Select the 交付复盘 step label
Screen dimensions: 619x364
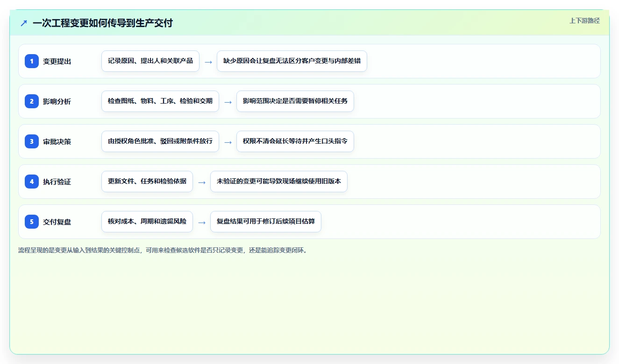coord(57,222)
